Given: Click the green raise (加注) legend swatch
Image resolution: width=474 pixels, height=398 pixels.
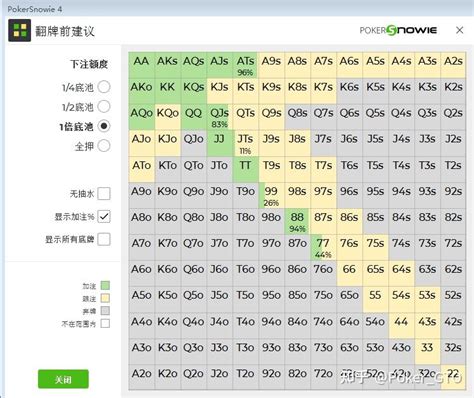Looking at the screenshot, I should [x=105, y=285].
